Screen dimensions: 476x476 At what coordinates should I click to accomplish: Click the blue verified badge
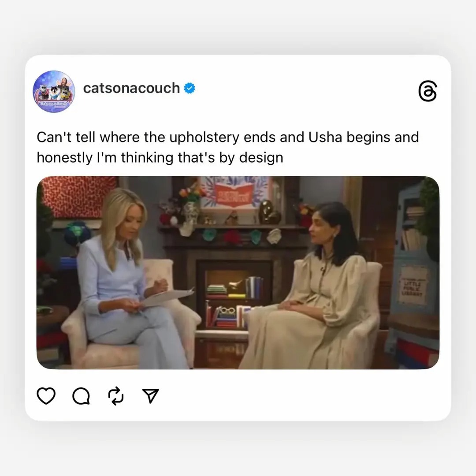(190, 88)
